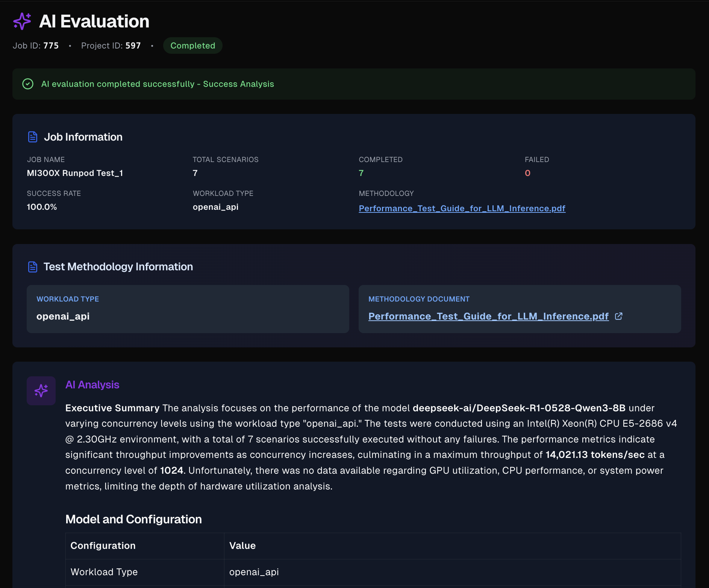Open PDF link in Methodology Document card

[x=488, y=316]
